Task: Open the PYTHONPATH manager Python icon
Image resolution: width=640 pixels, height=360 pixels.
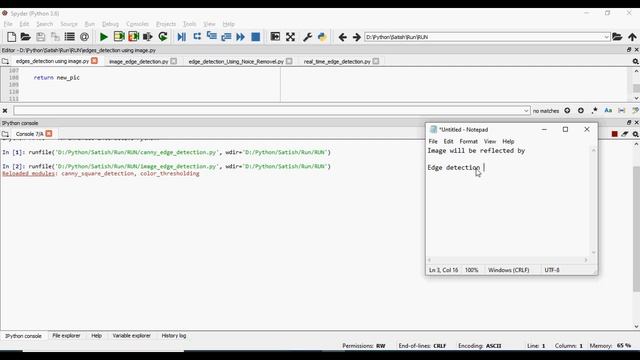Action: pos(322,37)
